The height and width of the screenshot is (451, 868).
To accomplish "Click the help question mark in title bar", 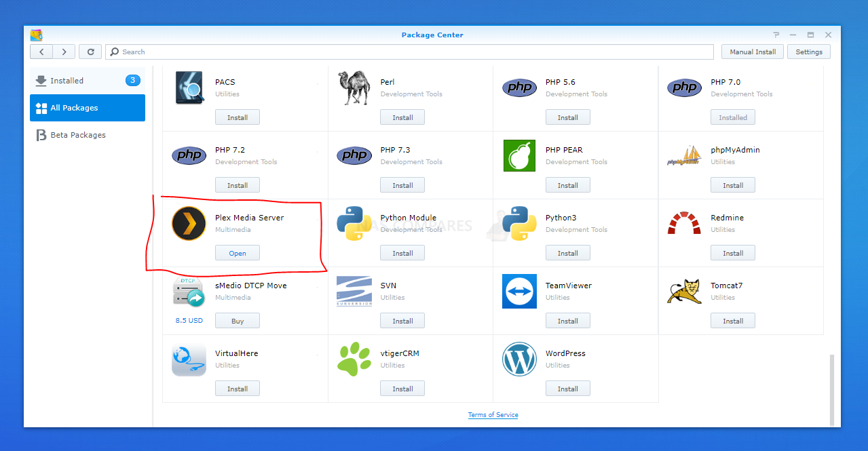I will coord(776,35).
